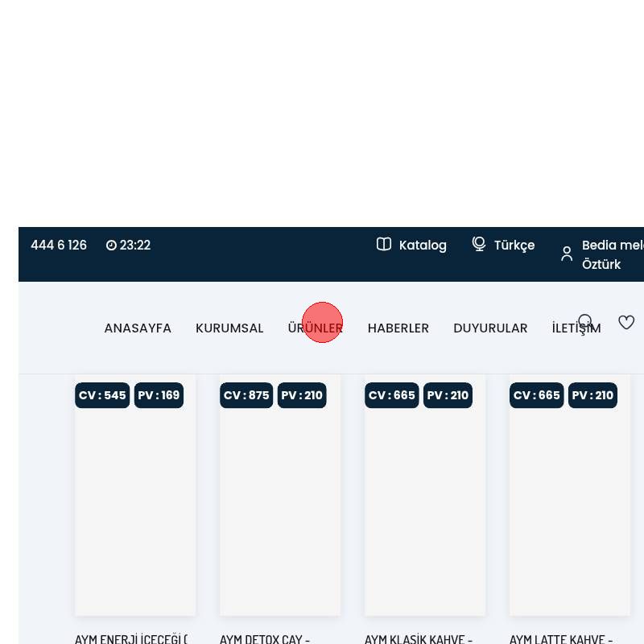644x644 pixels.
Task: Open the AYM Enerji İçeceği product title
Action: click(131, 638)
